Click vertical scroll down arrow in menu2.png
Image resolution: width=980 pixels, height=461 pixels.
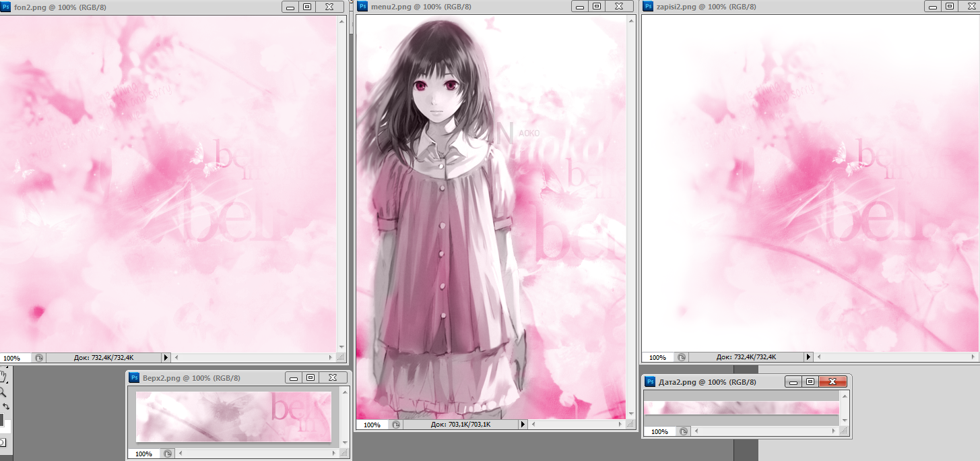pyautogui.click(x=631, y=414)
